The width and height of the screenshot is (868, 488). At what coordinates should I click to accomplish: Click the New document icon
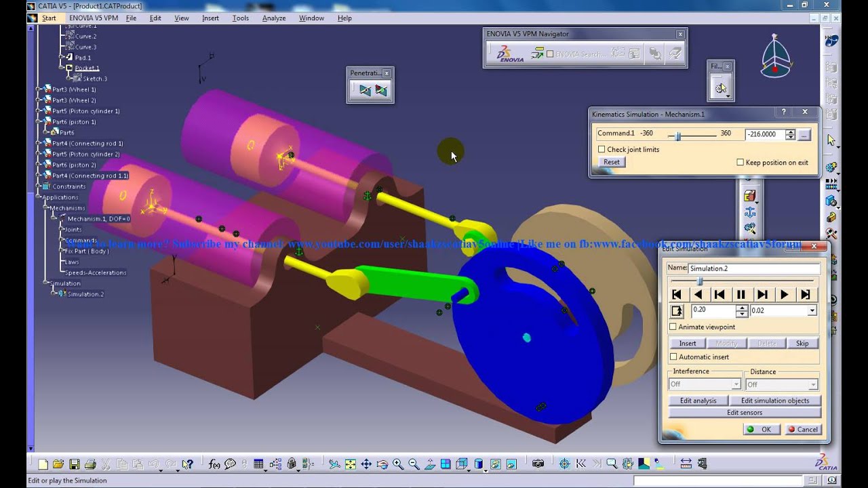pyautogui.click(x=43, y=464)
